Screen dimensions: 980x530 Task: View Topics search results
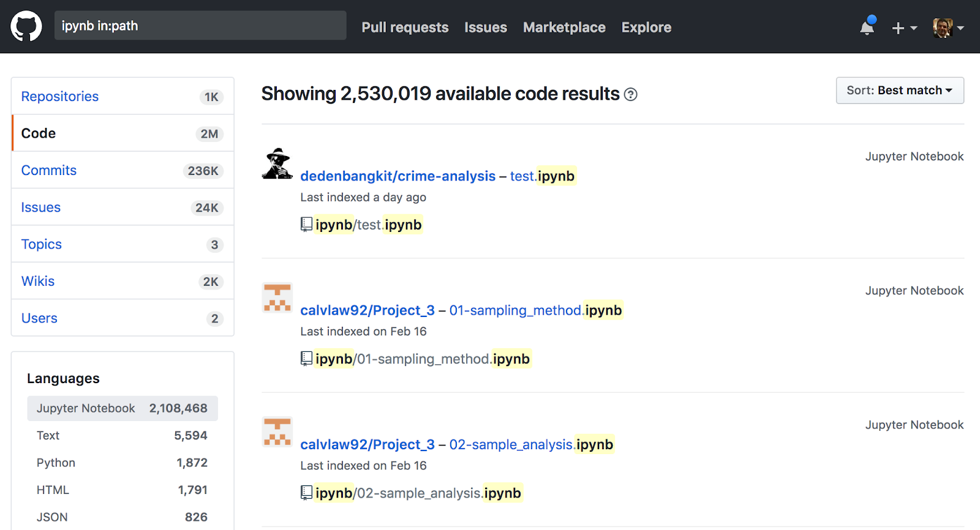tap(123, 244)
